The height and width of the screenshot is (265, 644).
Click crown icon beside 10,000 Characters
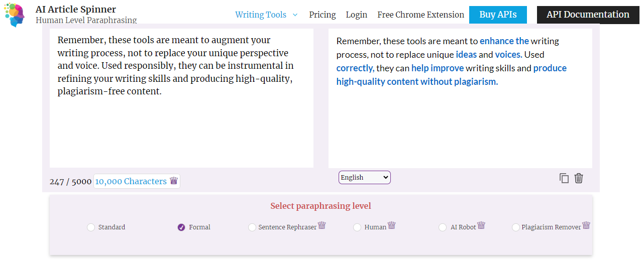point(174,181)
